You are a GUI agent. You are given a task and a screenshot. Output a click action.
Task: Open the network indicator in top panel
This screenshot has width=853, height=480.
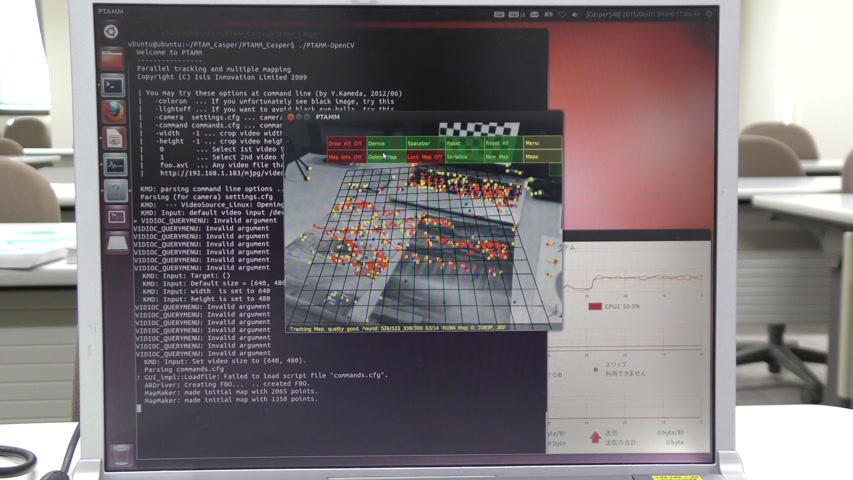pos(563,14)
